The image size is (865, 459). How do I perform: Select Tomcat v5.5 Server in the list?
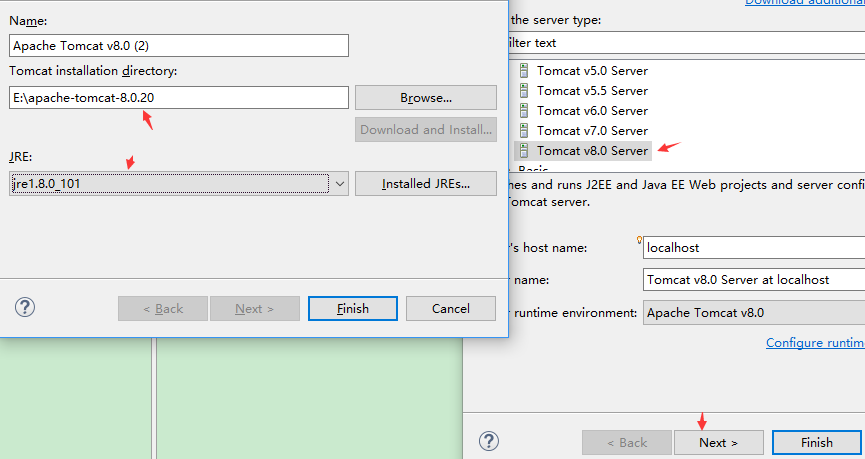592,90
